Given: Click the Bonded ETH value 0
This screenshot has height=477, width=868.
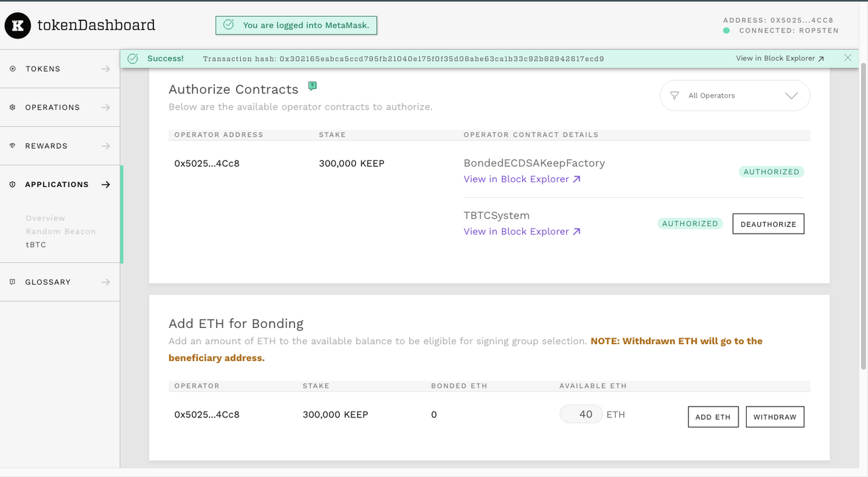Looking at the screenshot, I should point(434,414).
